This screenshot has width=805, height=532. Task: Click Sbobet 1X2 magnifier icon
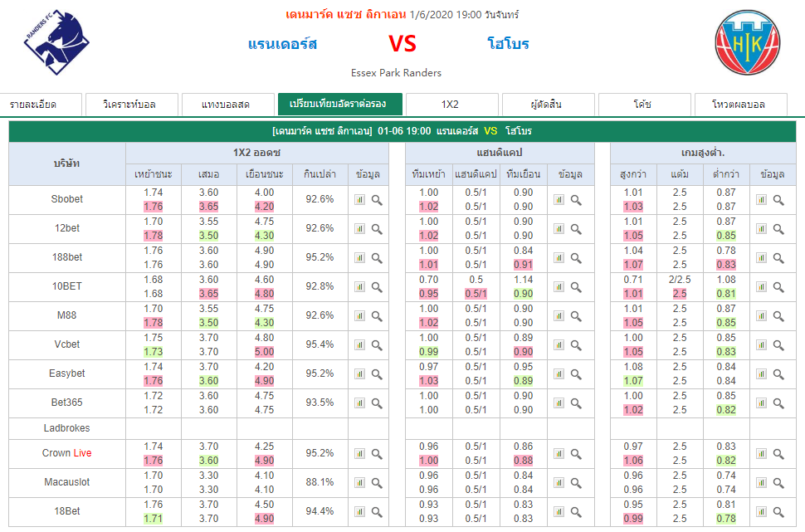tap(377, 200)
